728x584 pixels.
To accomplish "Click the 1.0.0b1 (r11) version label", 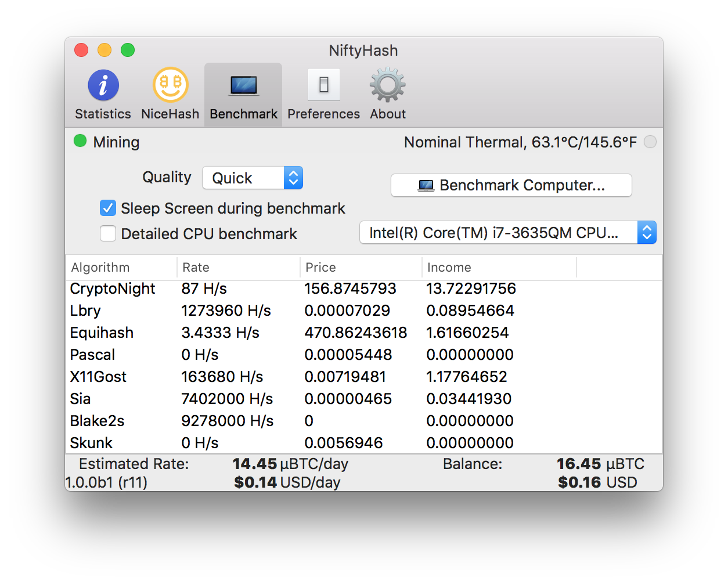I will click(107, 482).
